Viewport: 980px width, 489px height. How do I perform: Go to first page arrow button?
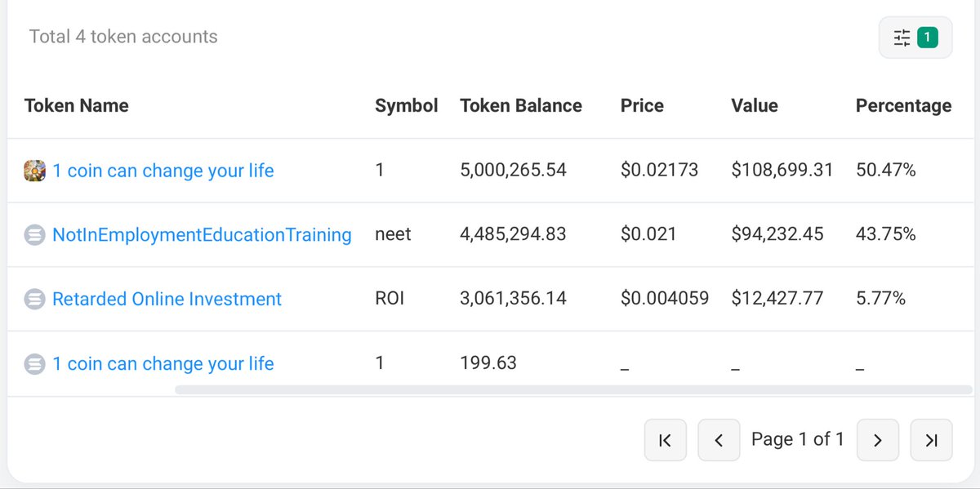[666, 440]
